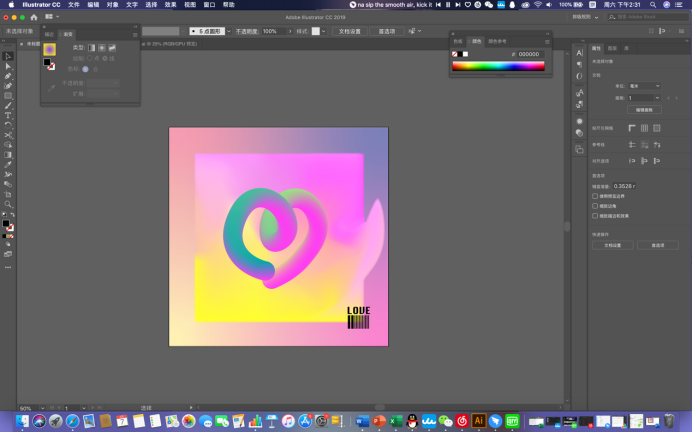The height and width of the screenshot is (433, 692).
Task: Select the Artboard tool
Action: click(8, 194)
